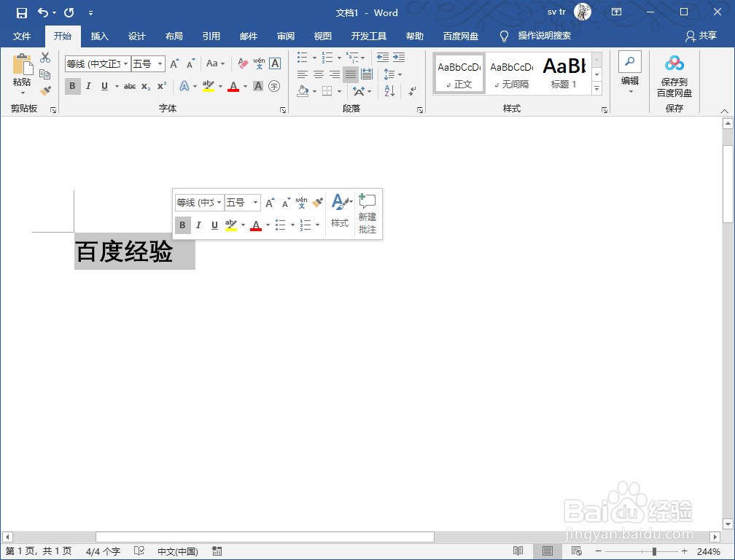Select the Format Painter in ribbon

click(45, 91)
